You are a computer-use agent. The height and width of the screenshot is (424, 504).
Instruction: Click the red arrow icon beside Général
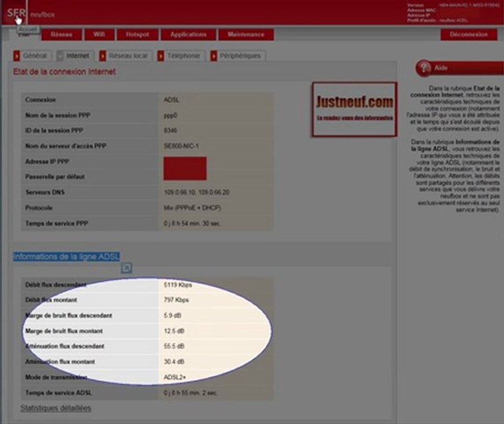[17, 56]
